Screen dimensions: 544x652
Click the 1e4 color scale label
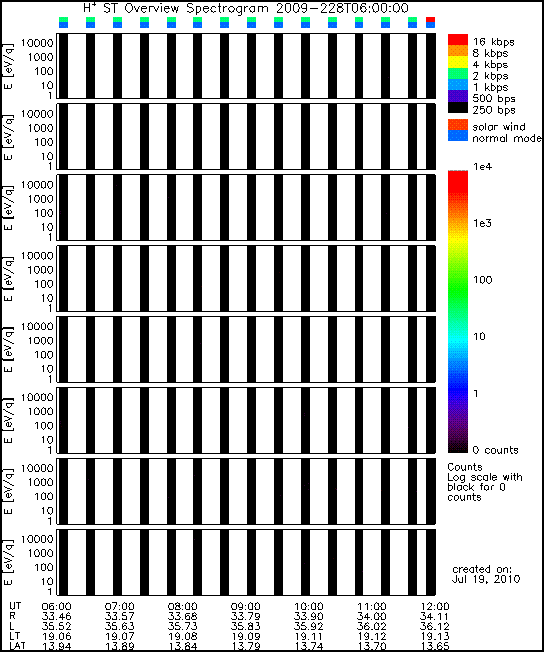click(x=482, y=167)
